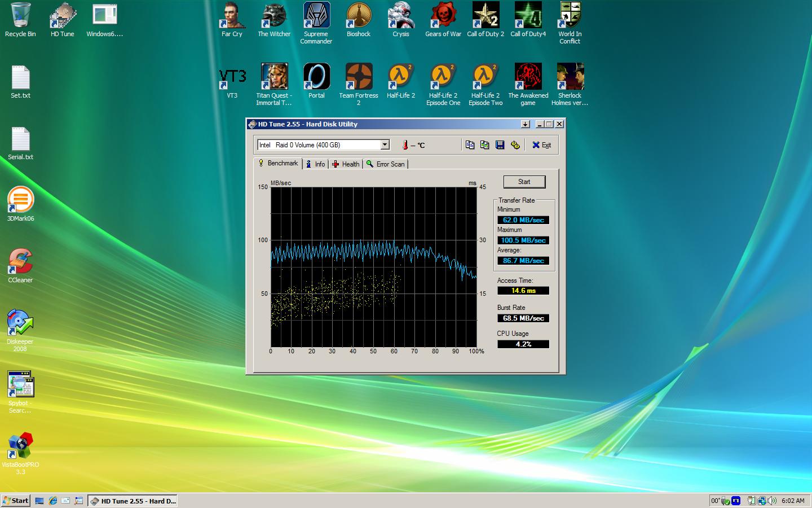The height and width of the screenshot is (508, 812).
Task: Select the Sherlock Holmes shortcut
Action: [x=570, y=85]
